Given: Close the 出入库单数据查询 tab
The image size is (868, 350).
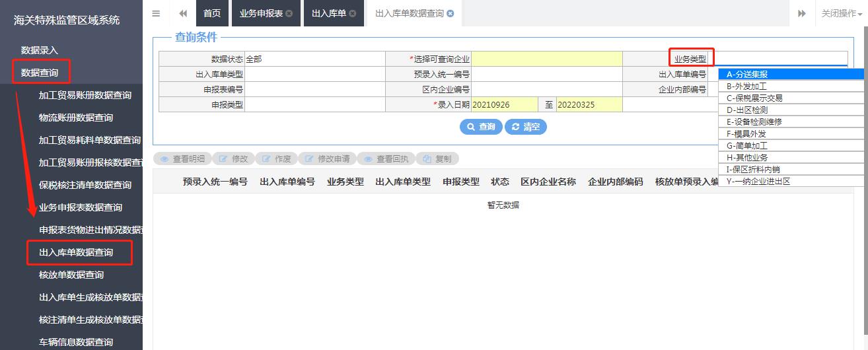Looking at the screenshot, I should coord(451,14).
